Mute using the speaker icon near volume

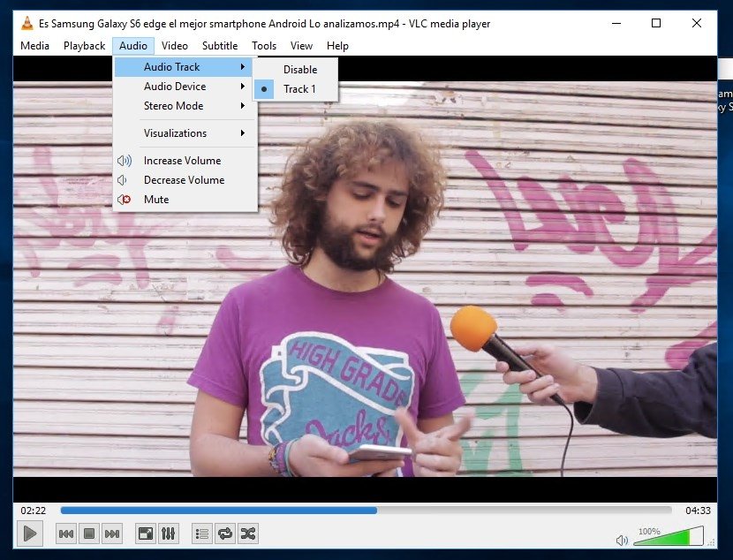click(x=622, y=541)
